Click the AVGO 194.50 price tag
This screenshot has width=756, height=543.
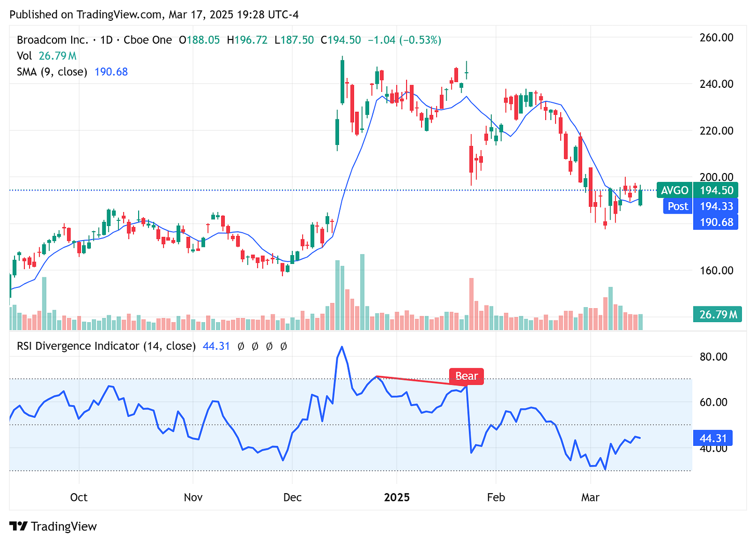[x=698, y=190]
